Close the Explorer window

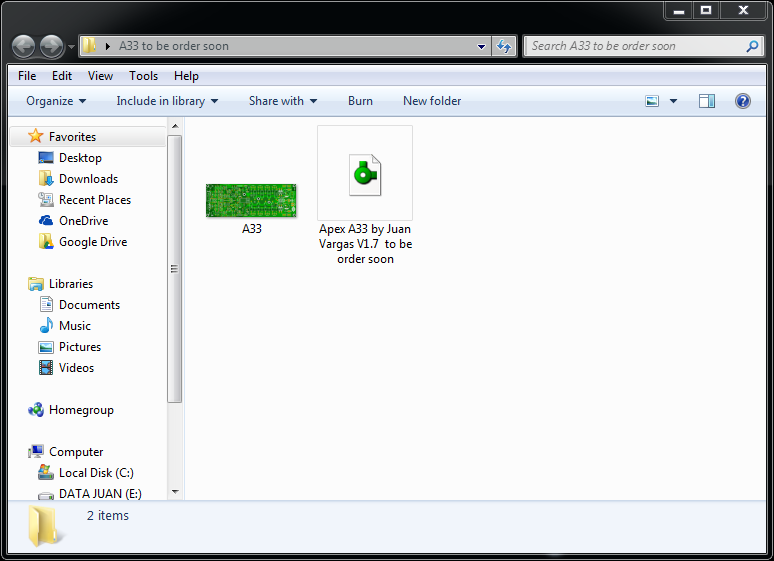[x=743, y=11]
